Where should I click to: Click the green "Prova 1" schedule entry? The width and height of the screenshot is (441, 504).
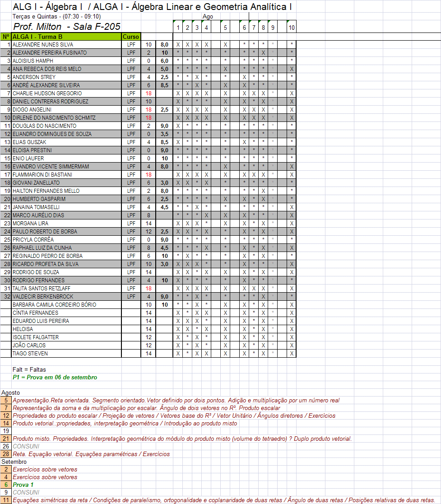click(23, 485)
